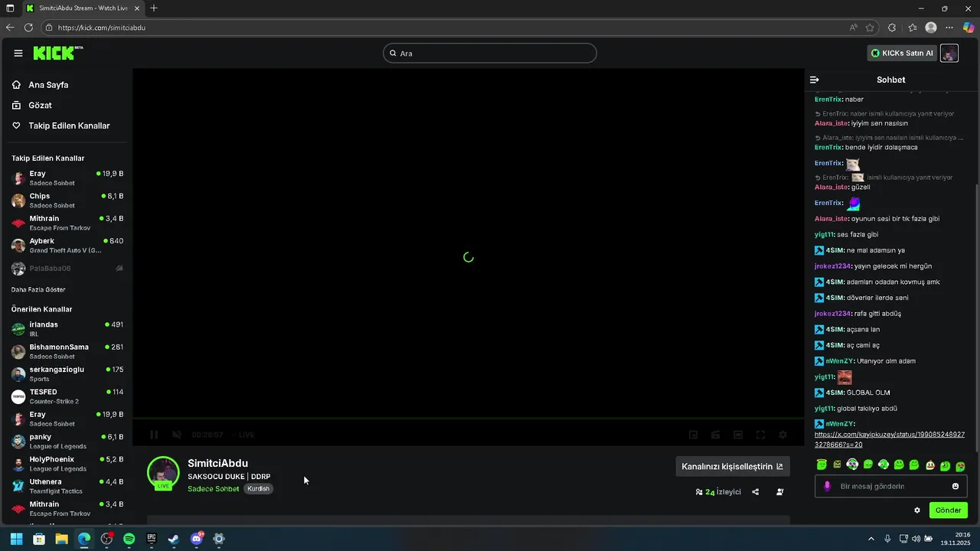Open TESFED Counter-Strike 2 channel

(67, 396)
